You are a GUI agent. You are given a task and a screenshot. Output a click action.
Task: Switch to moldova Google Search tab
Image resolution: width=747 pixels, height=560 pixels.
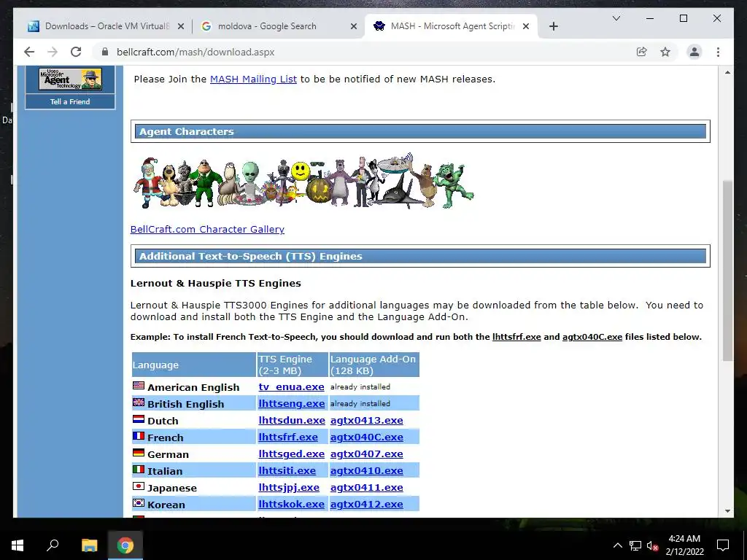pos(277,26)
